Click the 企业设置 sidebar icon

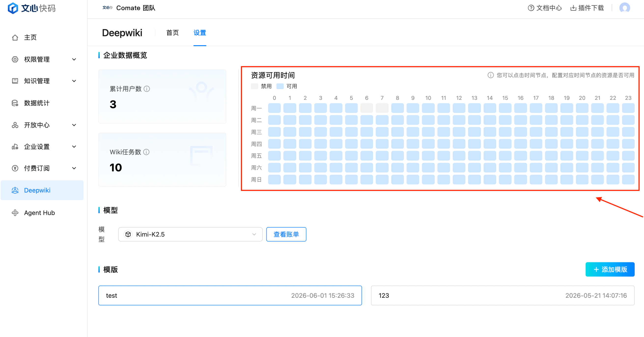tap(15, 146)
